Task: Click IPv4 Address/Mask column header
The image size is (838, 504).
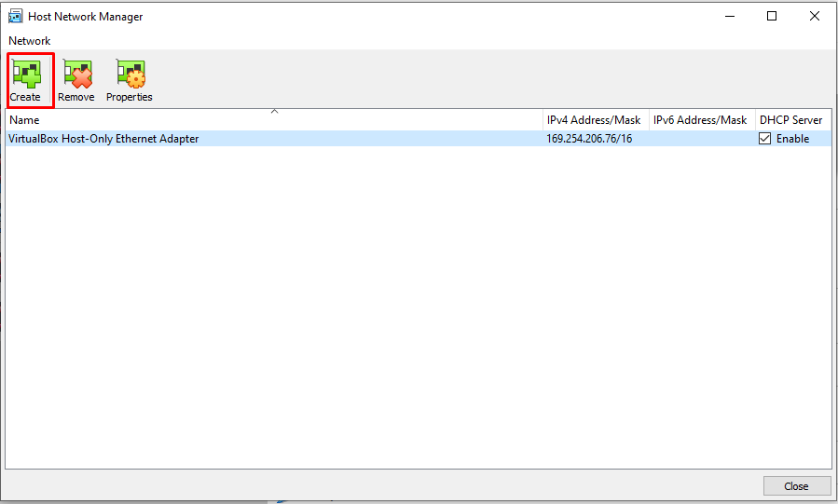Action: (596, 120)
